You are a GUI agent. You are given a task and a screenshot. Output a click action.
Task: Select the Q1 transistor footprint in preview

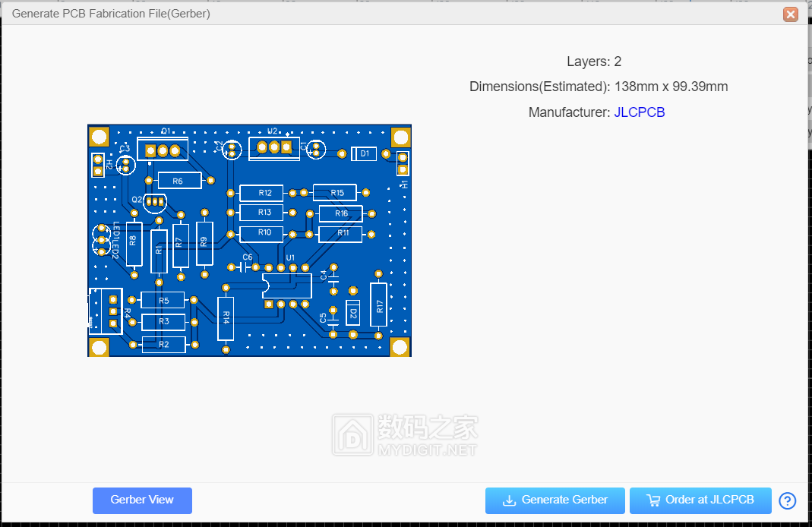point(163,150)
